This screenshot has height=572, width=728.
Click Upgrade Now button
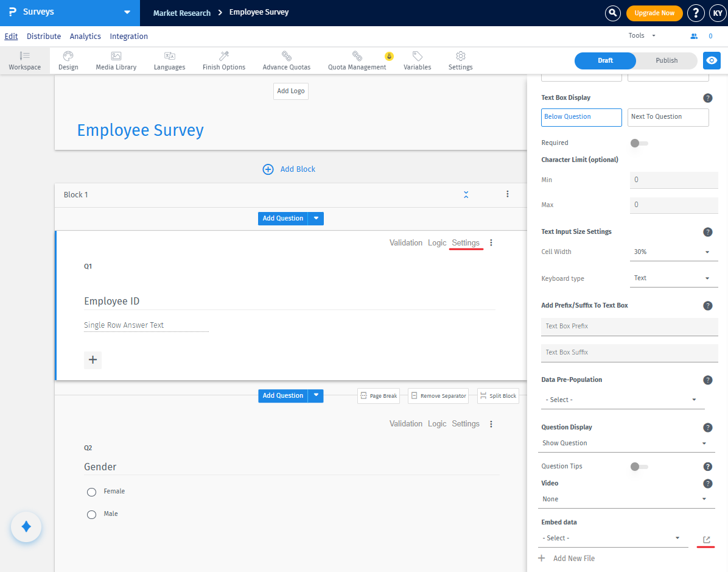point(654,13)
